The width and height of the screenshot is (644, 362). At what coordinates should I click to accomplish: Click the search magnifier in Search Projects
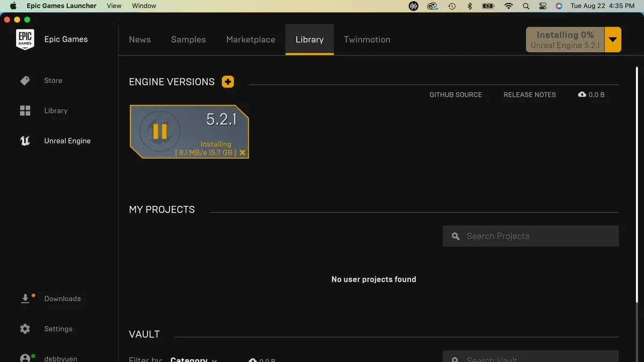pos(456,236)
